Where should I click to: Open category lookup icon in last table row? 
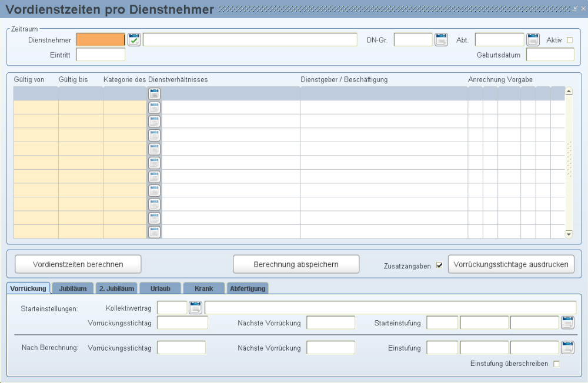[x=154, y=232]
